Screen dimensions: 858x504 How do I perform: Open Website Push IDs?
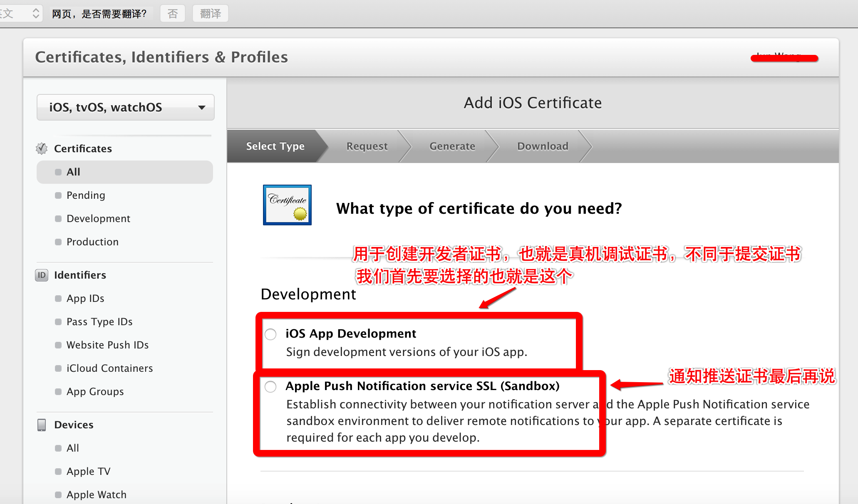click(107, 345)
